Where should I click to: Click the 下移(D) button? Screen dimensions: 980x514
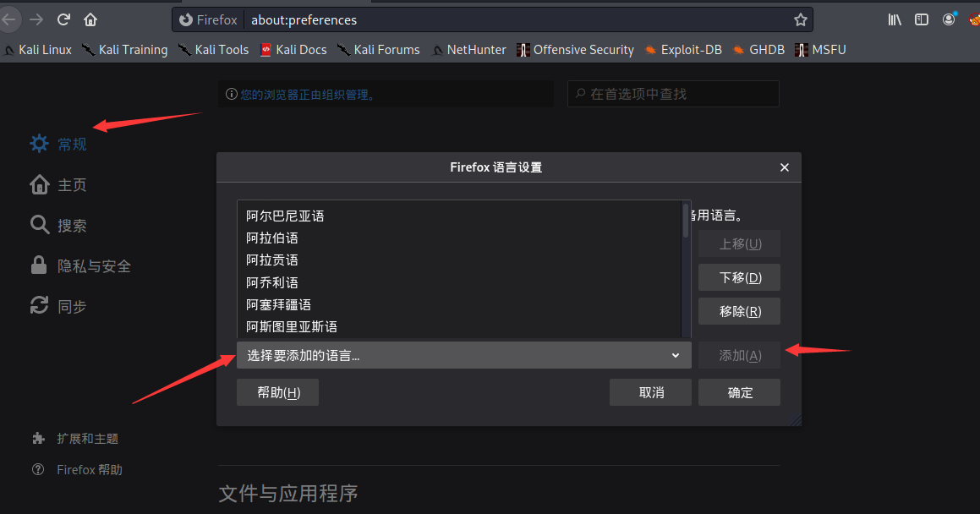(x=739, y=277)
